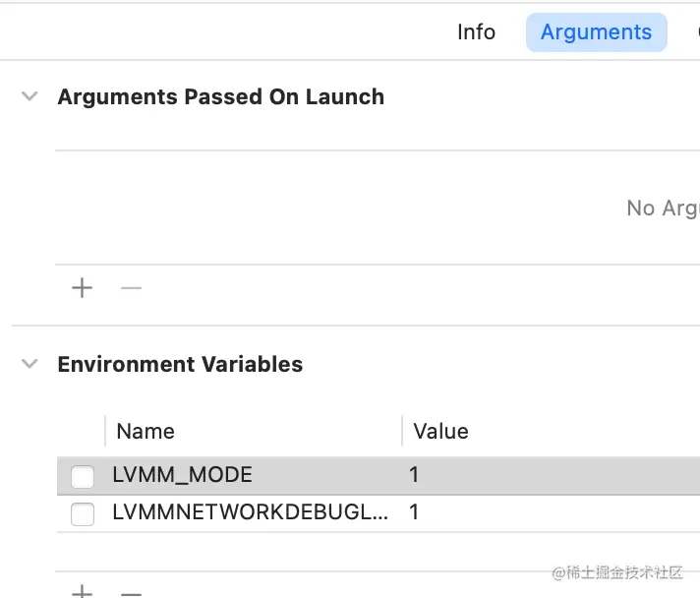700x598 pixels.
Task: Click the value field of LVMM_MODE
Action: coord(415,475)
